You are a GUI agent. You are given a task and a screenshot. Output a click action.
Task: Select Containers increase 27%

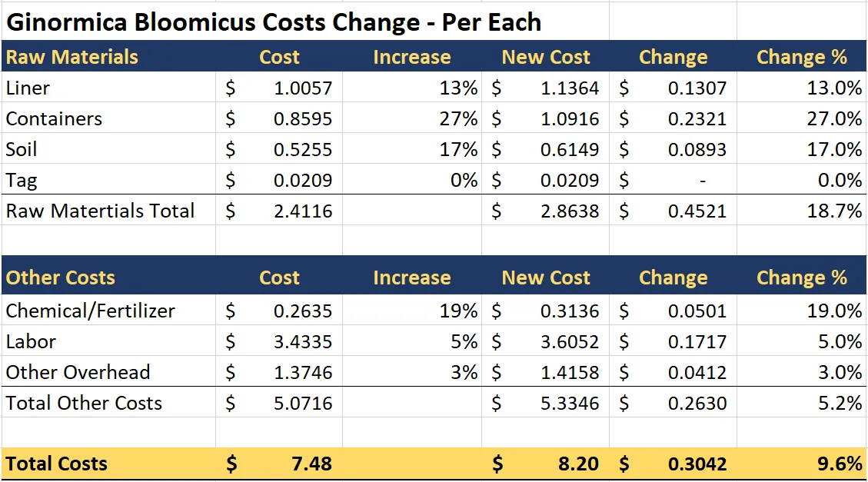click(458, 118)
